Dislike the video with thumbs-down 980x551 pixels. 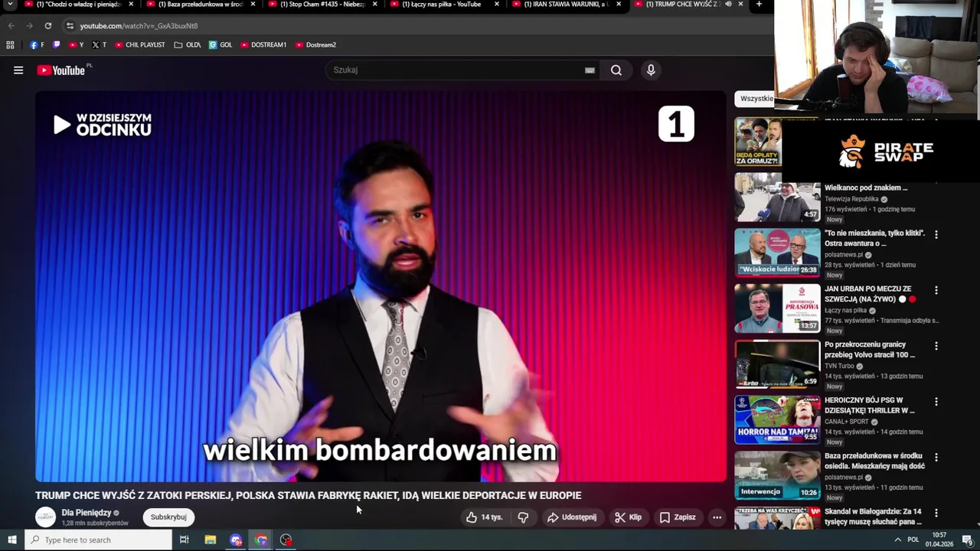click(523, 517)
